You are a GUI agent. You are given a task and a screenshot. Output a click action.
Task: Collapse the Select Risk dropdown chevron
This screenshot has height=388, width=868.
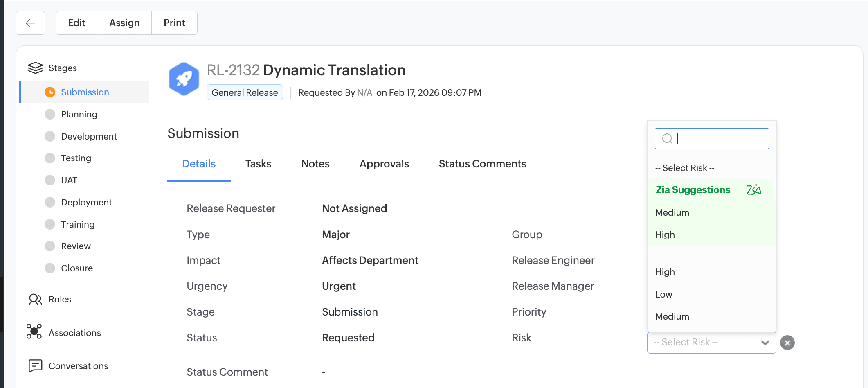pos(765,343)
